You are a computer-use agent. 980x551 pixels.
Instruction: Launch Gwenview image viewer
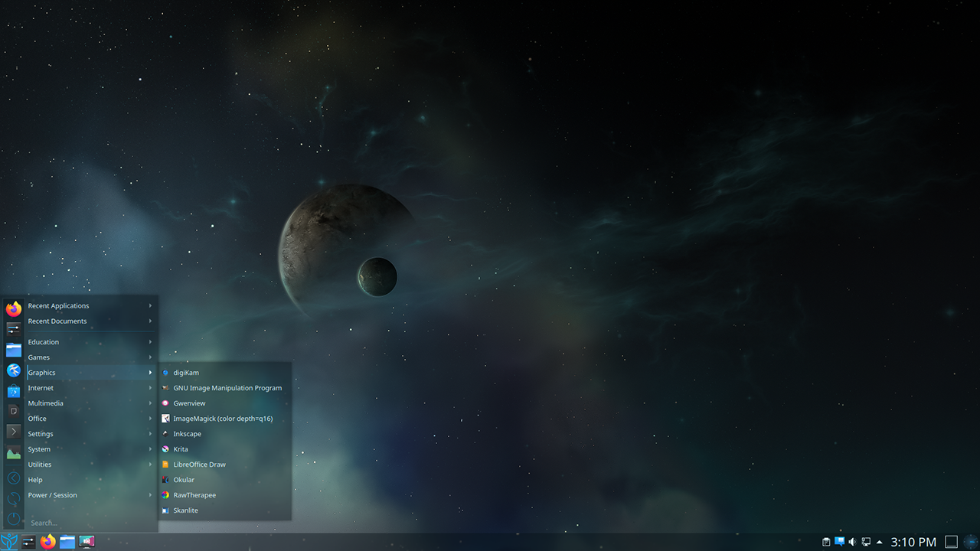click(225, 403)
